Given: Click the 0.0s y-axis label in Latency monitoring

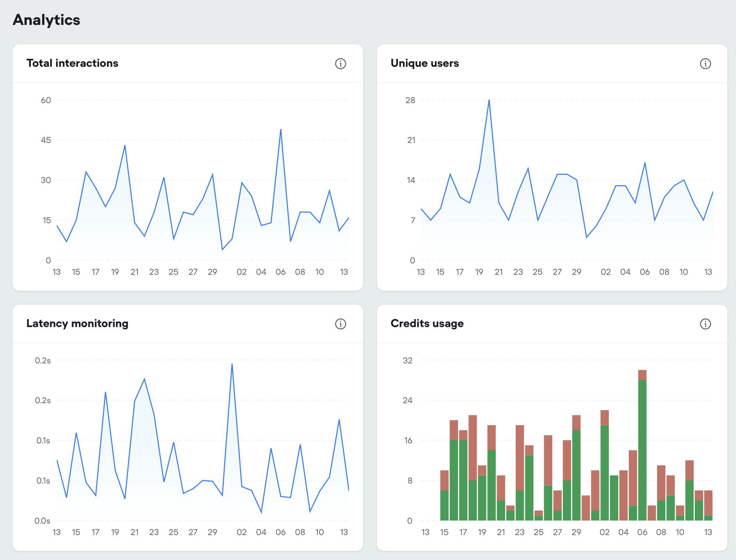Looking at the screenshot, I should (x=42, y=521).
